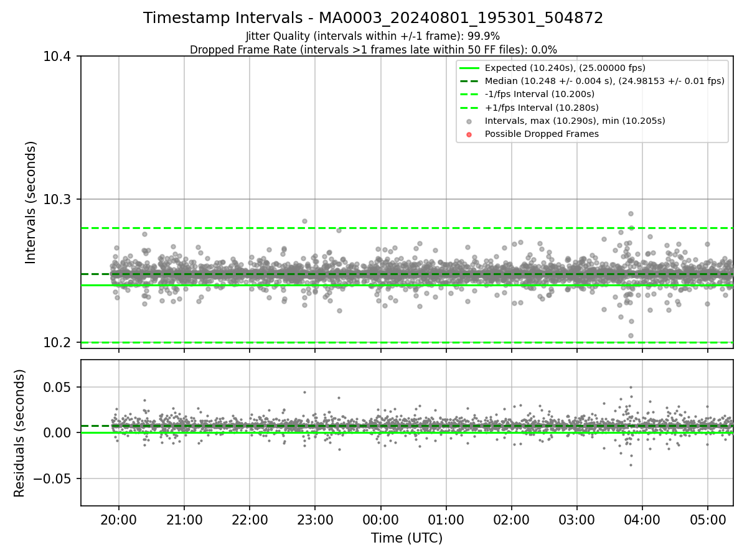
Task: Click legend entry starting with 'Median (10.248'
Action: (604, 81)
